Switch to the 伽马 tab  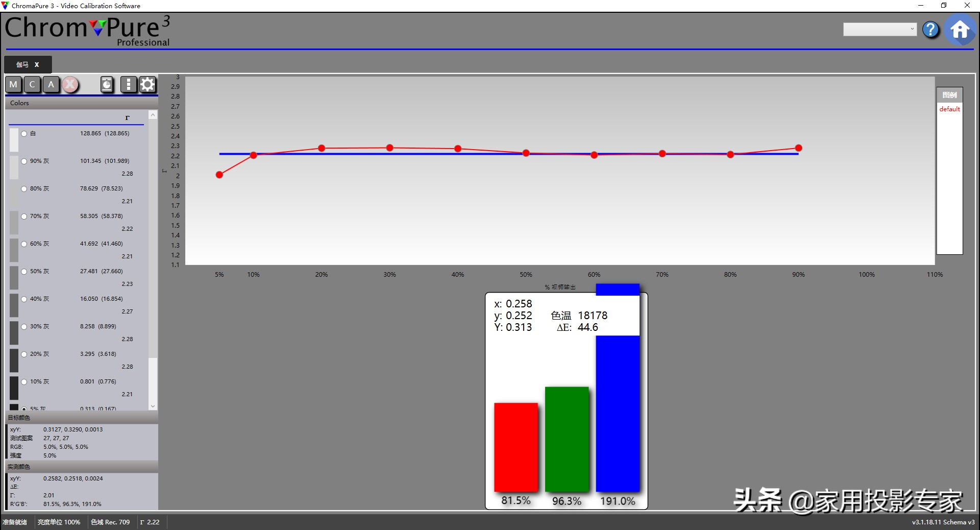(22, 65)
